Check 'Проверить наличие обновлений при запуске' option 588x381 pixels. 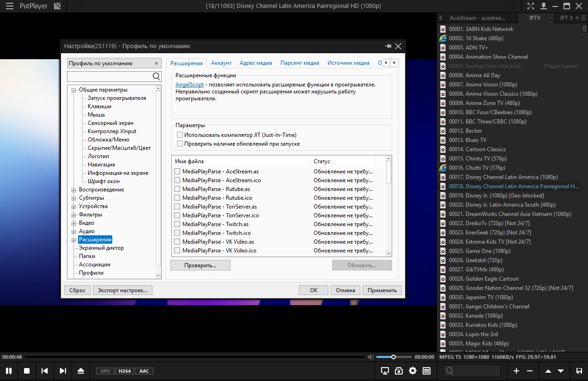point(180,144)
